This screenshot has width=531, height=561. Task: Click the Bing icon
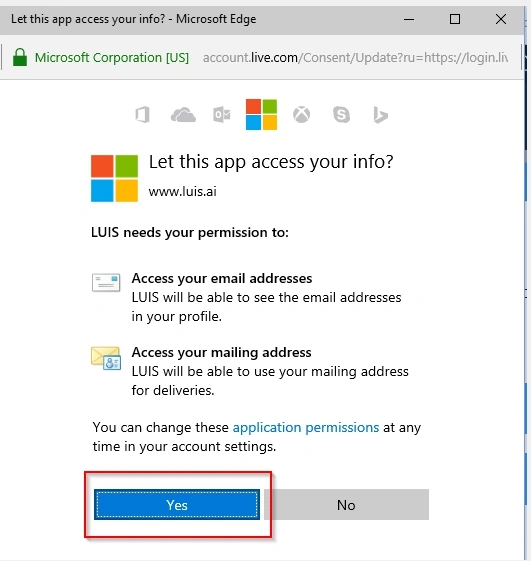tap(380, 115)
